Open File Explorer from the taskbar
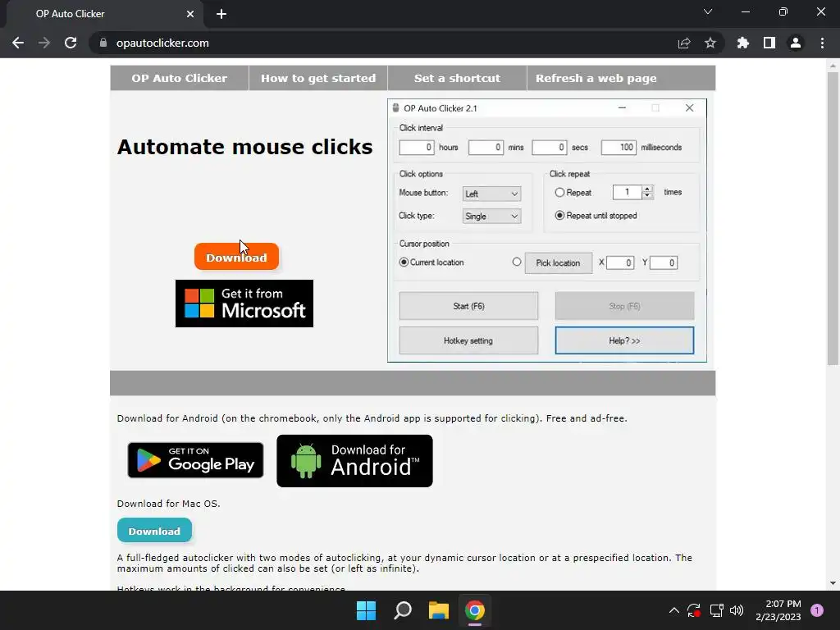The width and height of the screenshot is (840, 630). click(438, 610)
